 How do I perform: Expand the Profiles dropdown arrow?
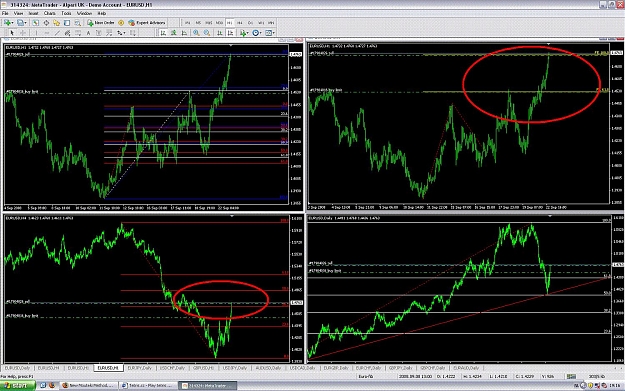(x=26, y=23)
